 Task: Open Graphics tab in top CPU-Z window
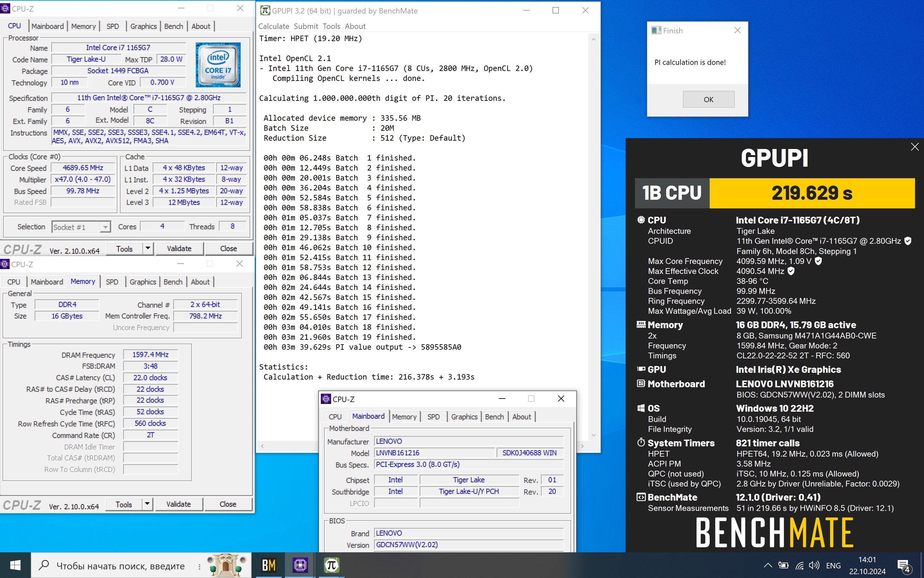pyautogui.click(x=143, y=26)
